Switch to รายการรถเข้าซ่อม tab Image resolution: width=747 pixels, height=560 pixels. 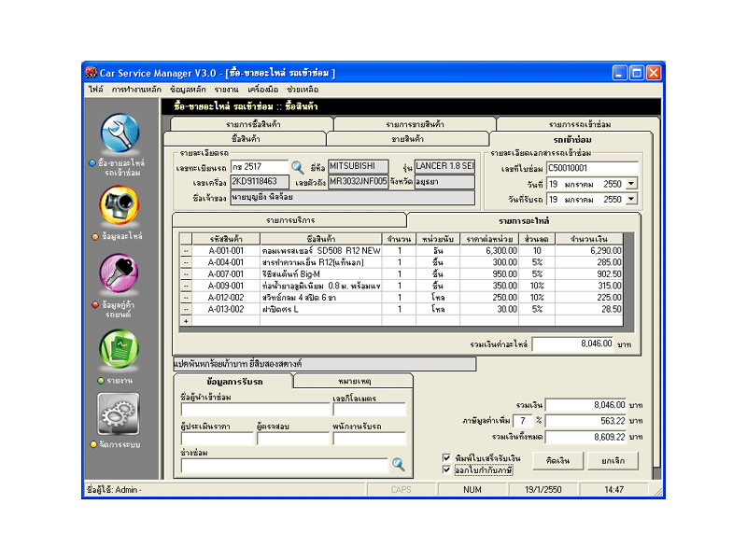tap(579, 124)
